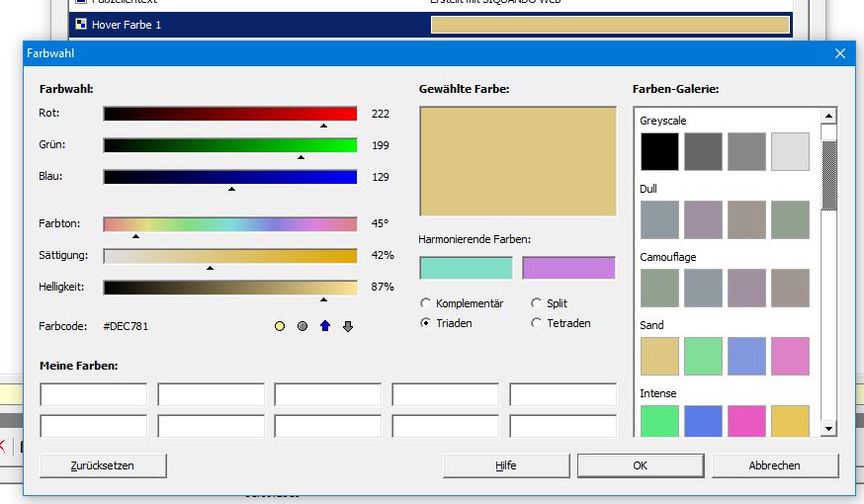Click the yellow circle icon beside Farbcode

tap(280, 326)
